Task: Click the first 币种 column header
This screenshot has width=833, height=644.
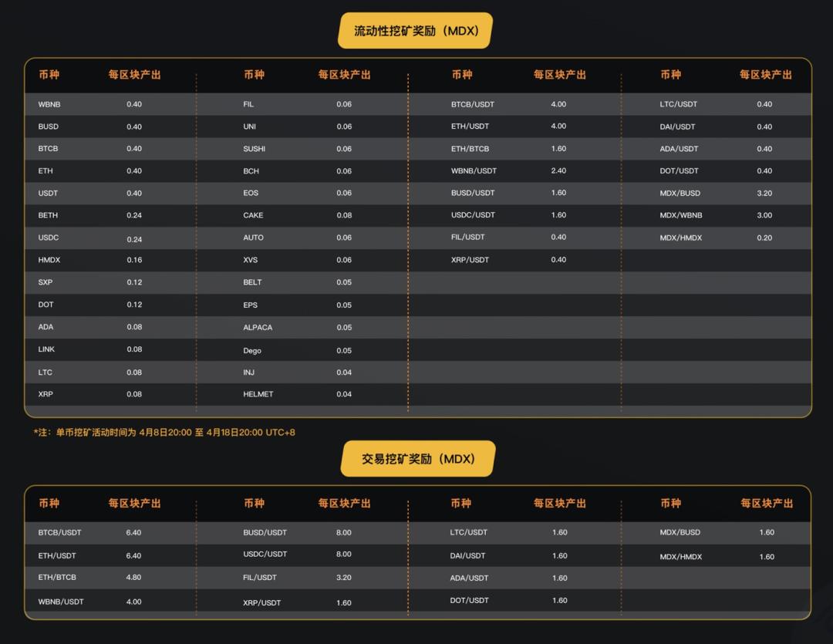Action: click(51, 76)
